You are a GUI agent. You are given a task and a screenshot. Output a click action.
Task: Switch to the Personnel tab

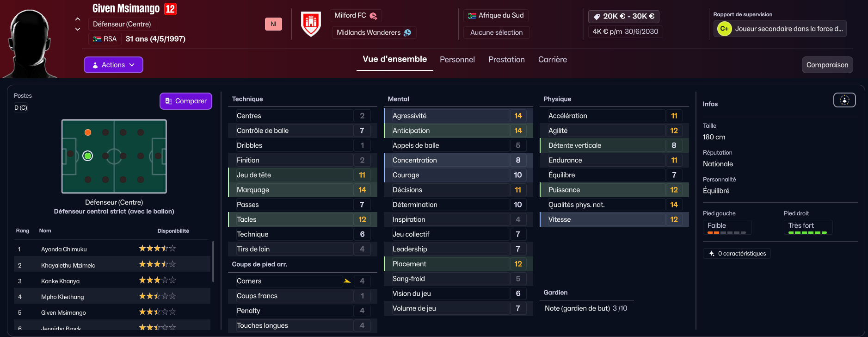(x=457, y=59)
